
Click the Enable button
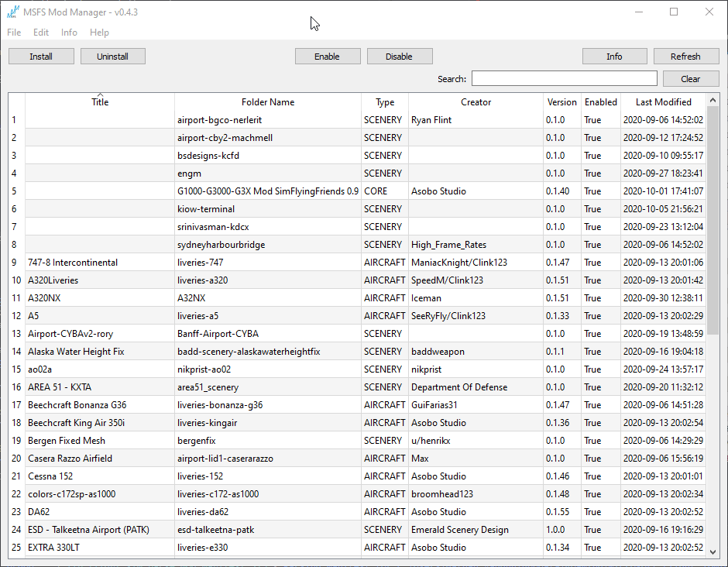point(328,57)
